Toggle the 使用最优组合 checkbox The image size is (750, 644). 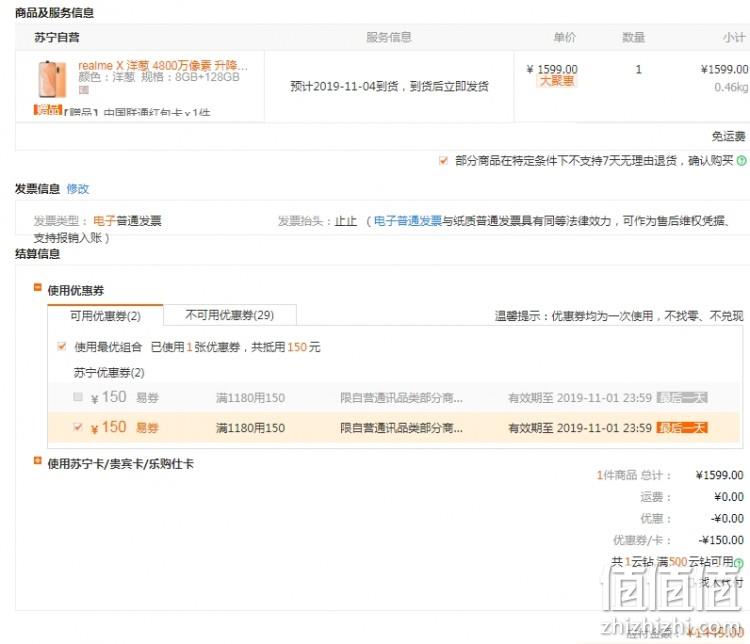(61, 346)
